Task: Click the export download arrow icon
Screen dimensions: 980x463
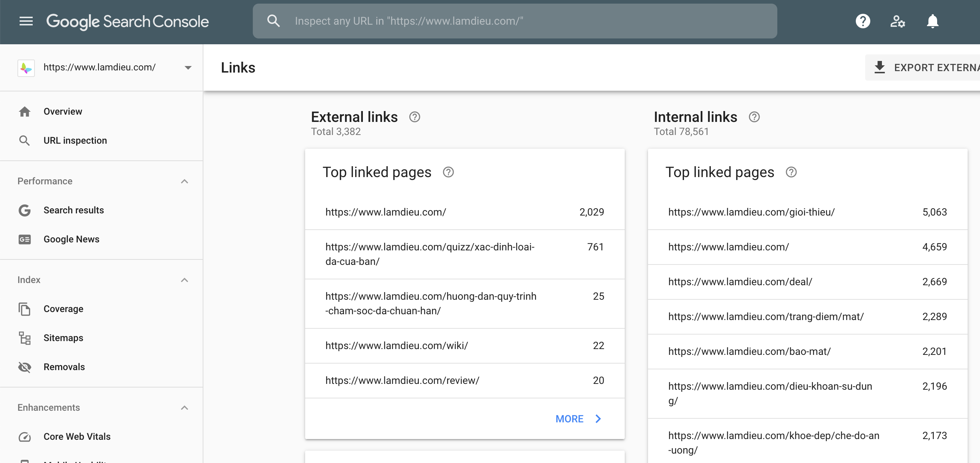Action: 879,67
